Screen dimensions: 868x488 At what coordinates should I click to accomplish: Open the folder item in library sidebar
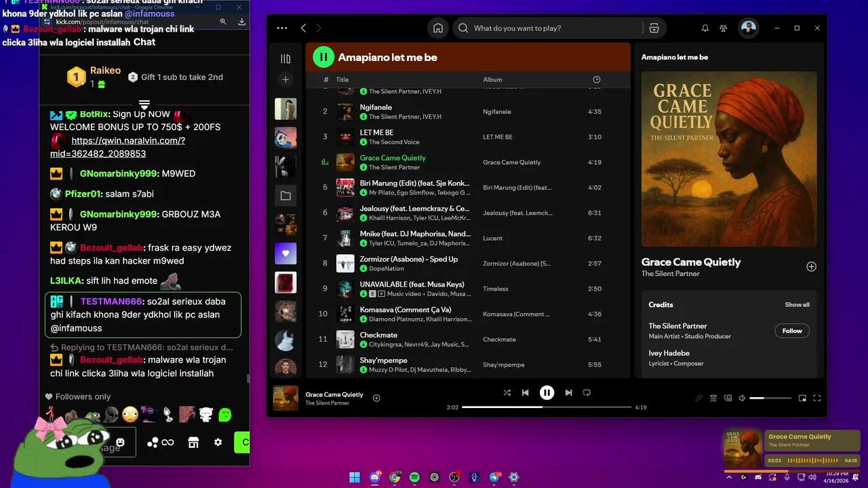285,196
